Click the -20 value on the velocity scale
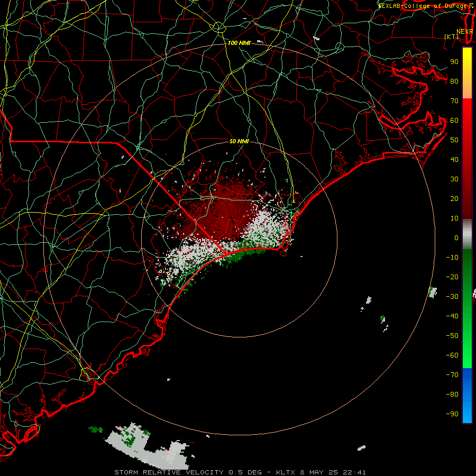 coord(452,277)
